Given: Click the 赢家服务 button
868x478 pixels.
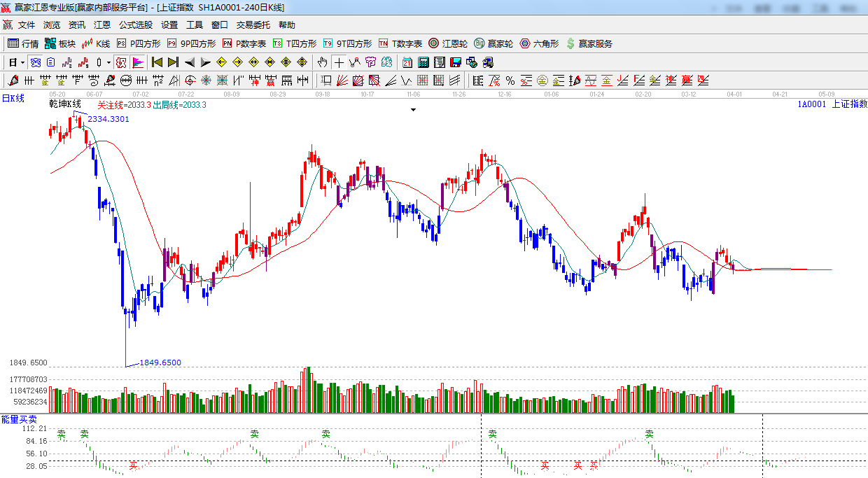Looking at the screenshot, I should click(x=589, y=43).
